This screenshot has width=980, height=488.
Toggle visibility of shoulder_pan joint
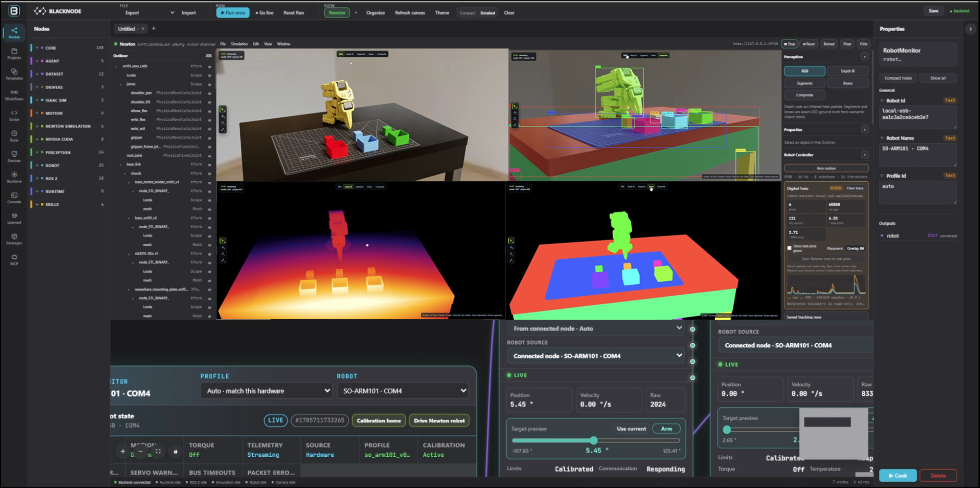(210, 93)
